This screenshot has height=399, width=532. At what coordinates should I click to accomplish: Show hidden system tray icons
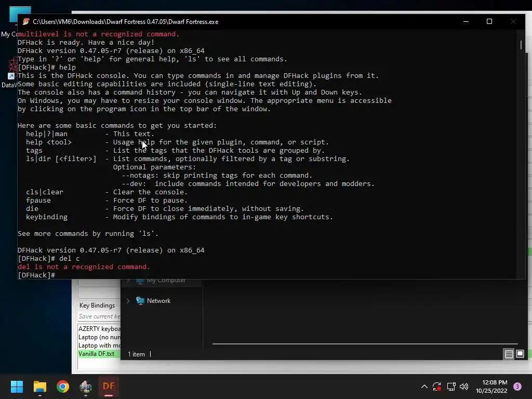[424, 387]
